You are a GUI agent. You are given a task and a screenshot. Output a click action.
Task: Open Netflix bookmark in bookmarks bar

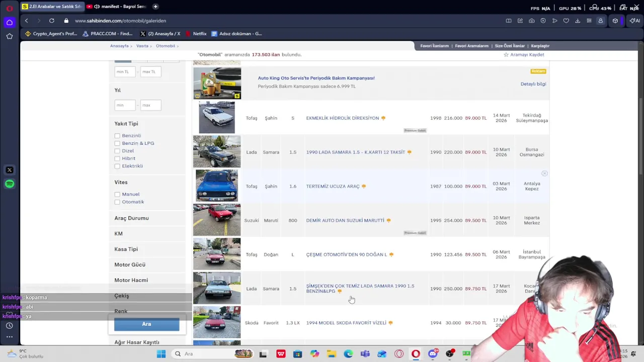click(196, 34)
